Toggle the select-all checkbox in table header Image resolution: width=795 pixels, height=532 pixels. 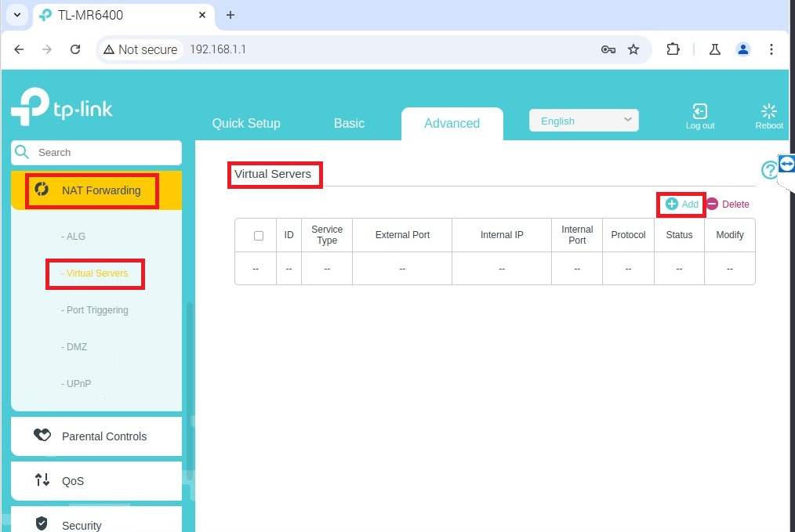tap(259, 235)
